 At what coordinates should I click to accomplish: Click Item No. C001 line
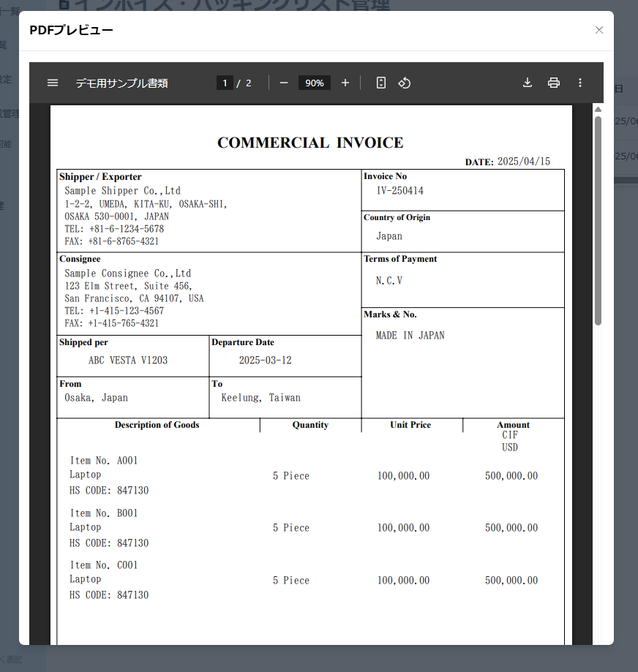[103, 565]
